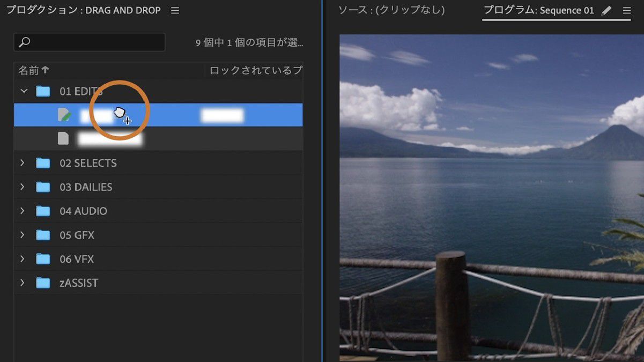Select the 06 VFX label
This screenshot has height=362, width=644.
coord(77,259)
